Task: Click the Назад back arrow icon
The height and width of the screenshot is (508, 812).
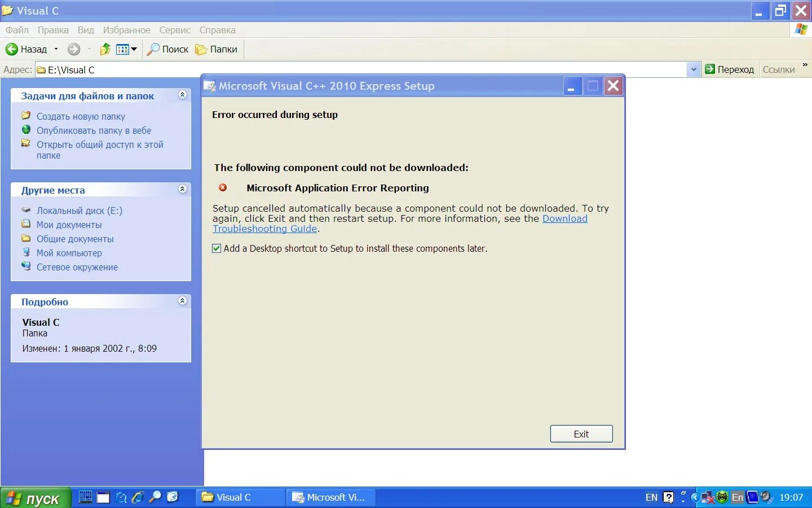Action: pyautogui.click(x=11, y=49)
